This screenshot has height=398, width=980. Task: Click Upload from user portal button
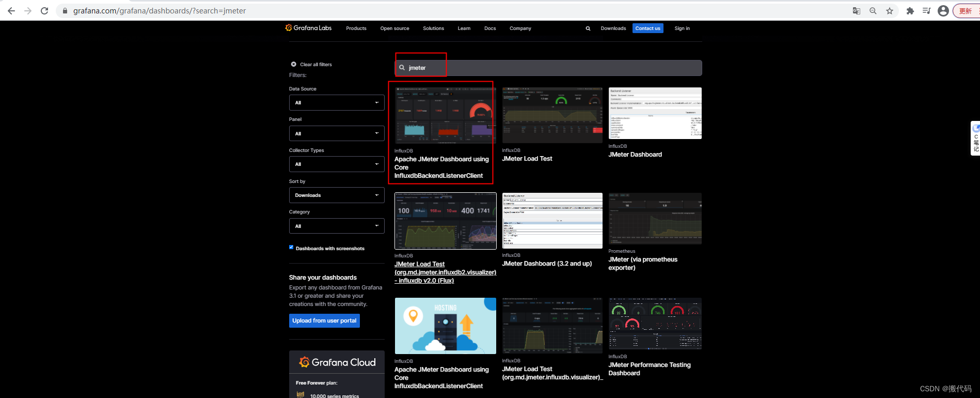[x=324, y=321]
